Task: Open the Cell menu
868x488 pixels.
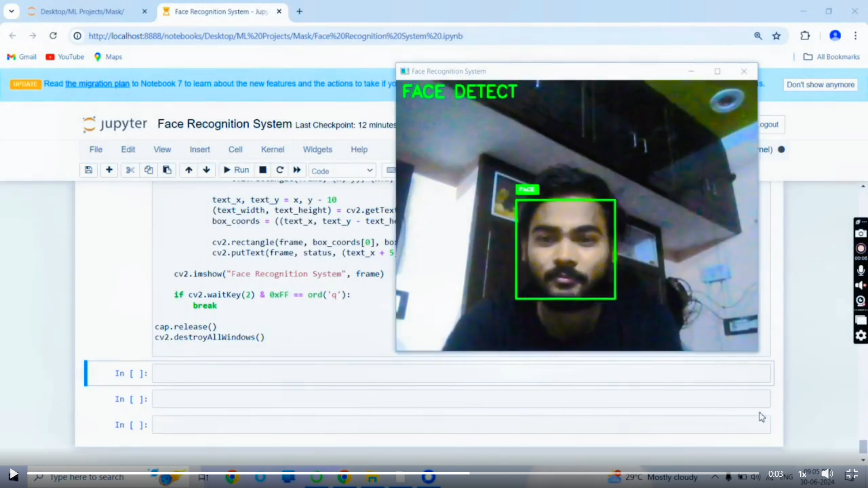Action: click(235, 150)
